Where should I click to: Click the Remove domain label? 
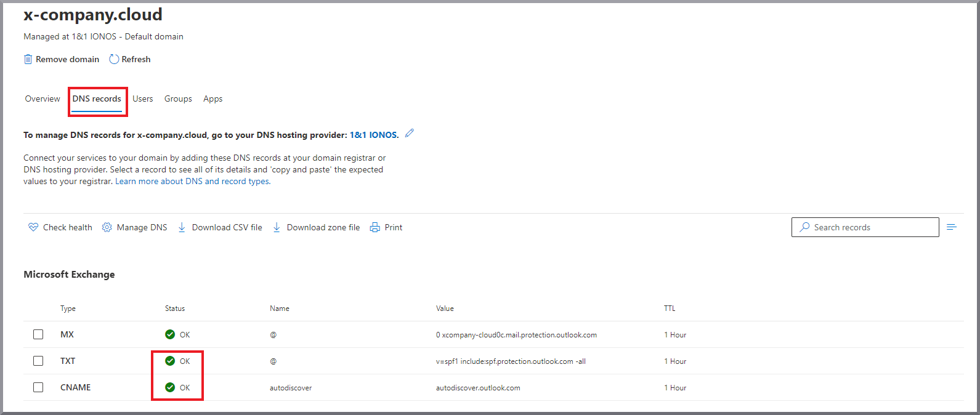pyautogui.click(x=67, y=59)
